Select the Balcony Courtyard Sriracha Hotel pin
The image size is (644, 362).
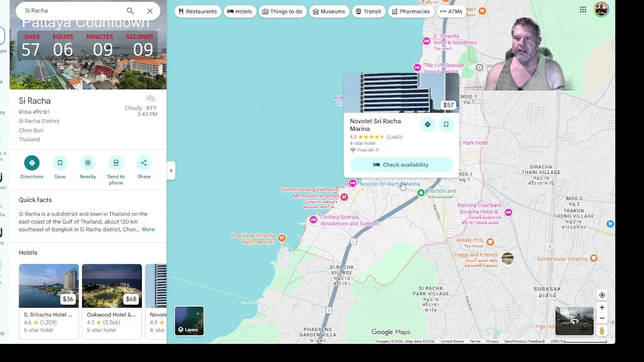click(x=508, y=213)
